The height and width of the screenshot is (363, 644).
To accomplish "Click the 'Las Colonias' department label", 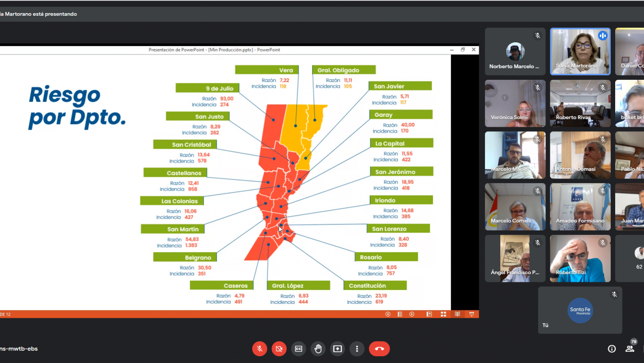I will click(172, 201).
